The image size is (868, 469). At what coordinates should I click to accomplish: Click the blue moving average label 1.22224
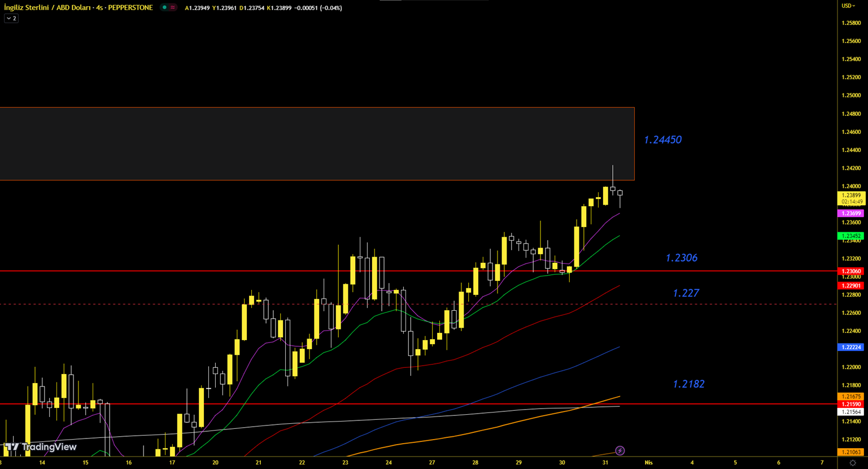(x=851, y=348)
